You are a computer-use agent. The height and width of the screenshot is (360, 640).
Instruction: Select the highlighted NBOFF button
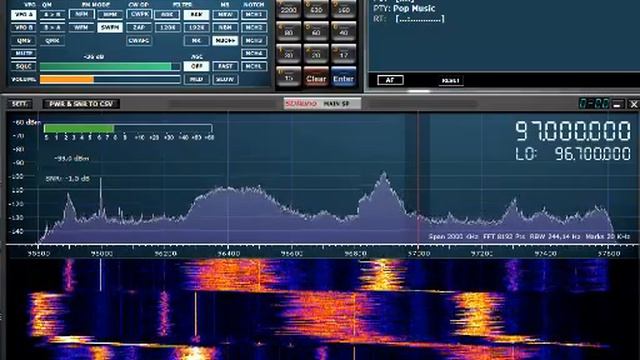point(225,41)
